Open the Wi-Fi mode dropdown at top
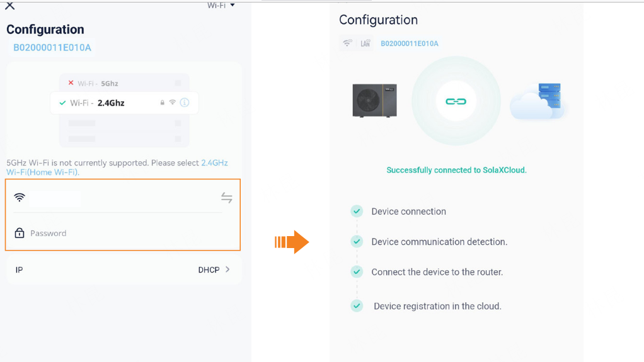This screenshot has width=644, height=362. (221, 5)
